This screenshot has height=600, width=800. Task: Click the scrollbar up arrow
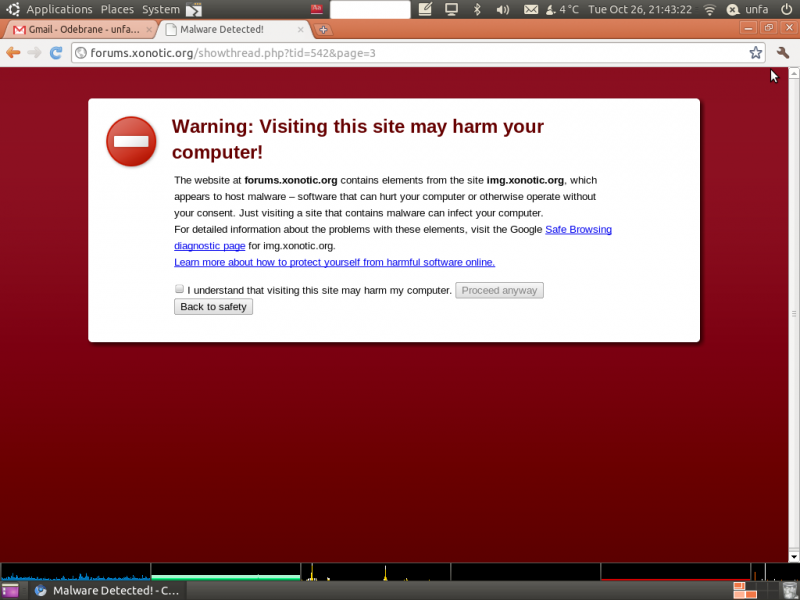point(794,73)
